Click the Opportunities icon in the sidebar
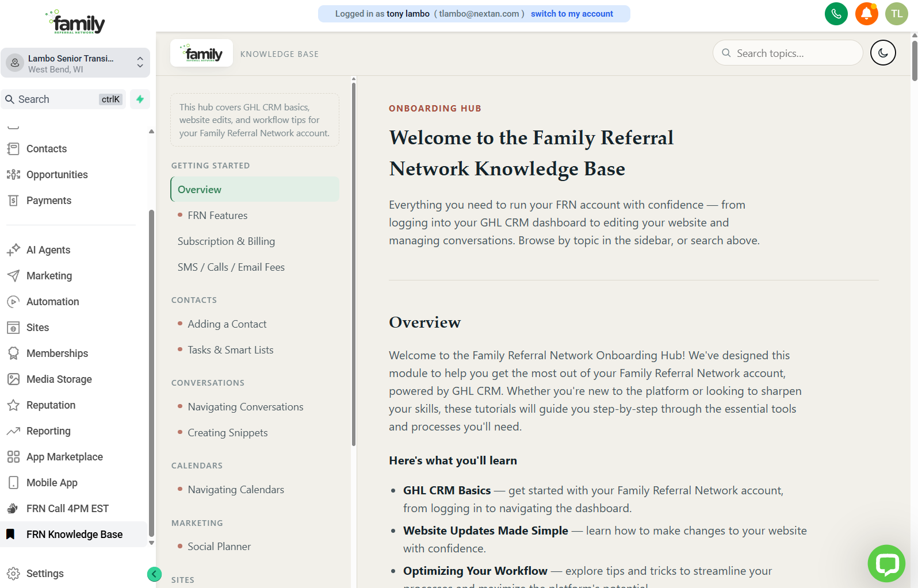918x588 pixels. point(13,175)
